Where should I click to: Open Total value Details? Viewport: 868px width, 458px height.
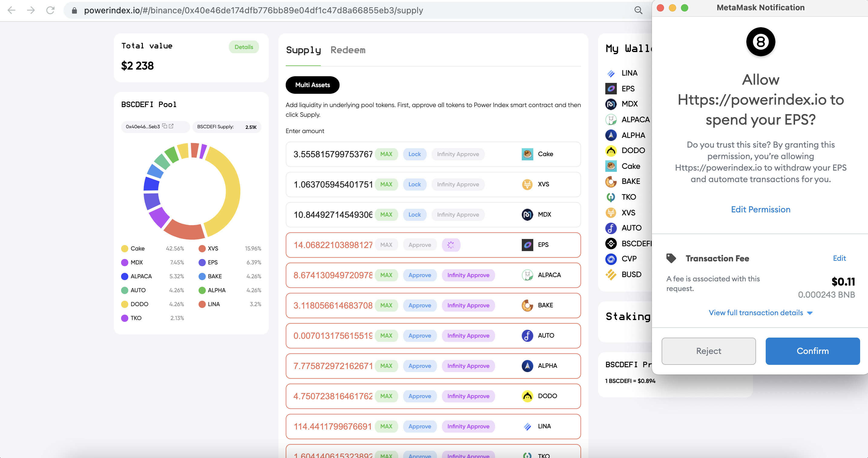click(x=244, y=47)
